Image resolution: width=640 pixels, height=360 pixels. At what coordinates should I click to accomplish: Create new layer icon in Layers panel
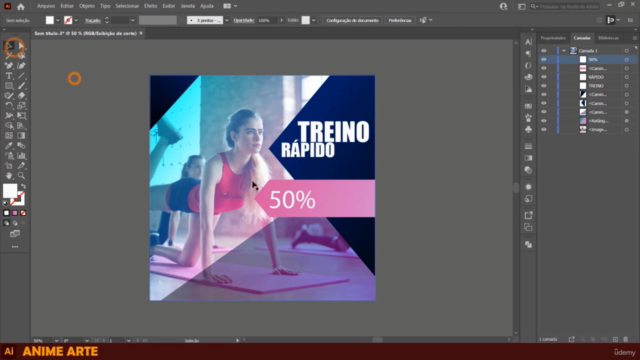615,339
